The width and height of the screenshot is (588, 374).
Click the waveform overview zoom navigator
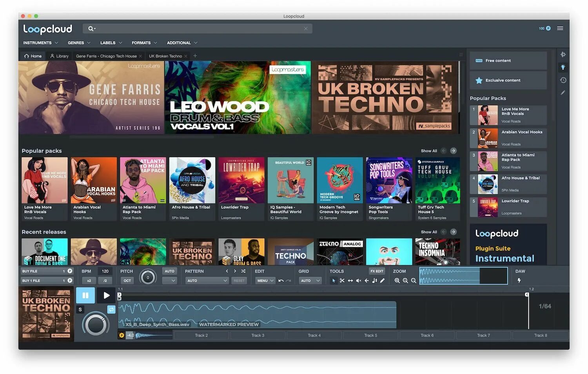463,276
